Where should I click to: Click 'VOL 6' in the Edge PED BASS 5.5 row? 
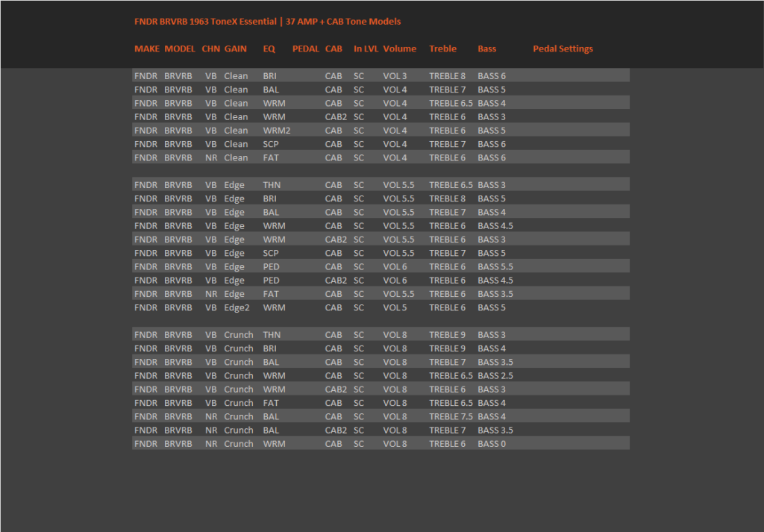click(x=395, y=266)
